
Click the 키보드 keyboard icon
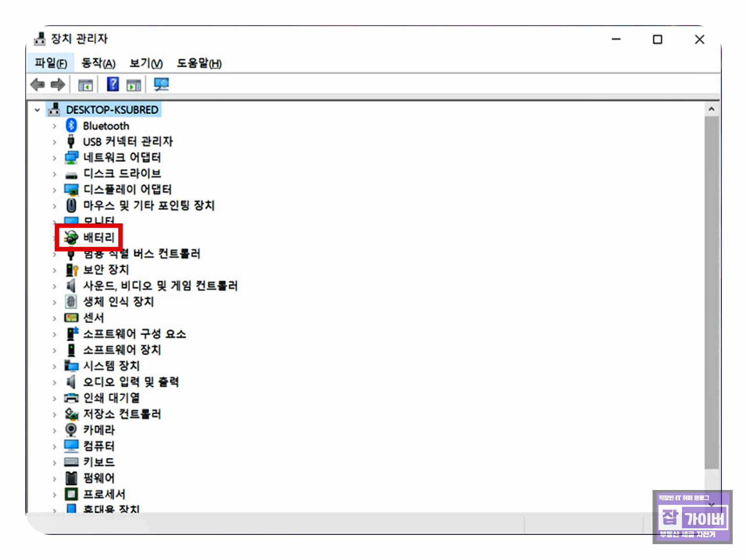click(x=71, y=462)
